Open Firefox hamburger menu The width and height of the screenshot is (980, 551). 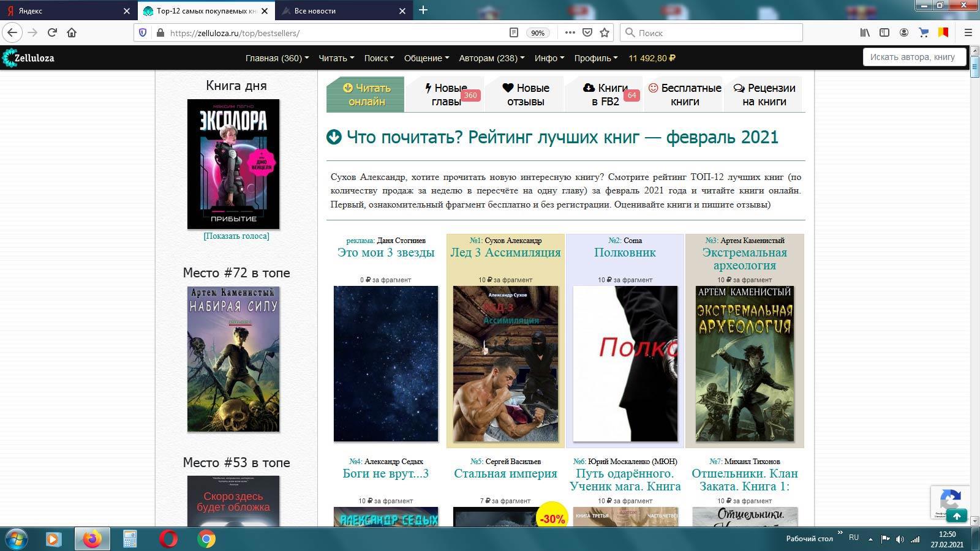(x=968, y=32)
